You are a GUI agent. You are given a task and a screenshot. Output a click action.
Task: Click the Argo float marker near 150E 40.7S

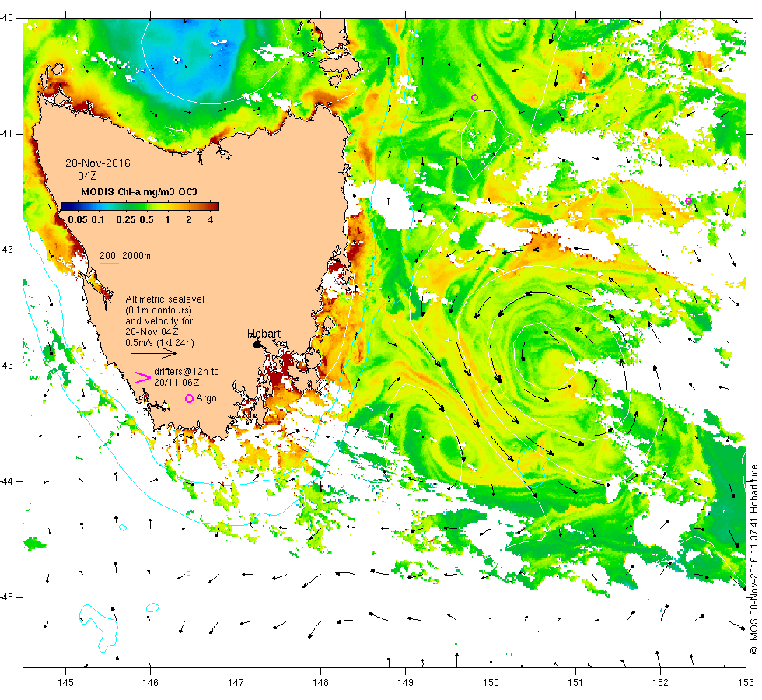click(475, 98)
